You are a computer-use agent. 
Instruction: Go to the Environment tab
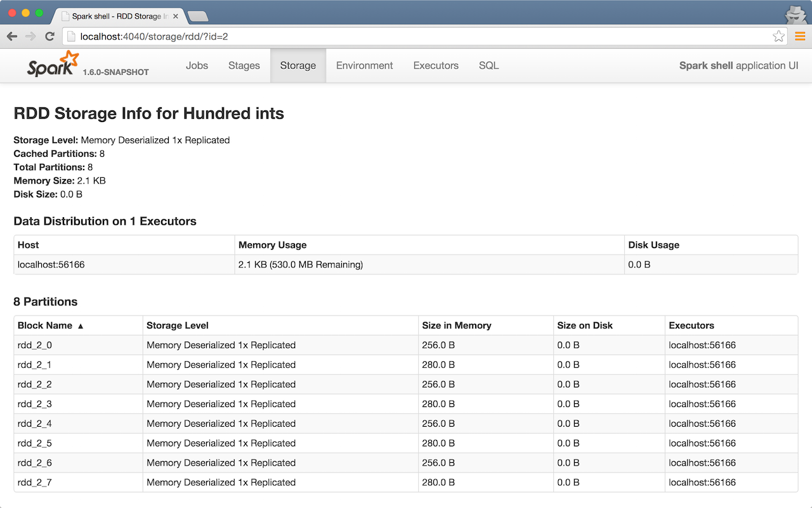[x=364, y=65]
